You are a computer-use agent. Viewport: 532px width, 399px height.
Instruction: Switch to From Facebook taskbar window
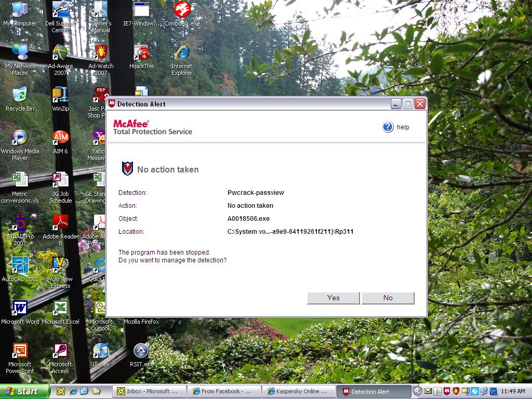(224, 391)
